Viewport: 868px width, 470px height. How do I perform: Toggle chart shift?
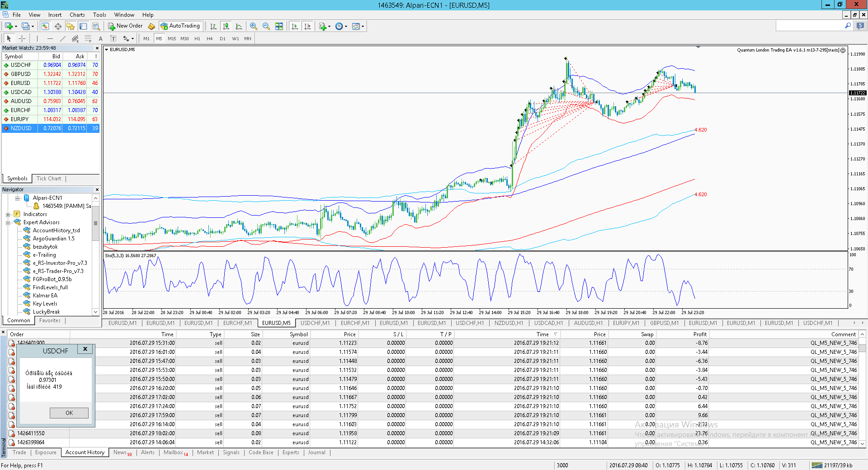point(307,26)
